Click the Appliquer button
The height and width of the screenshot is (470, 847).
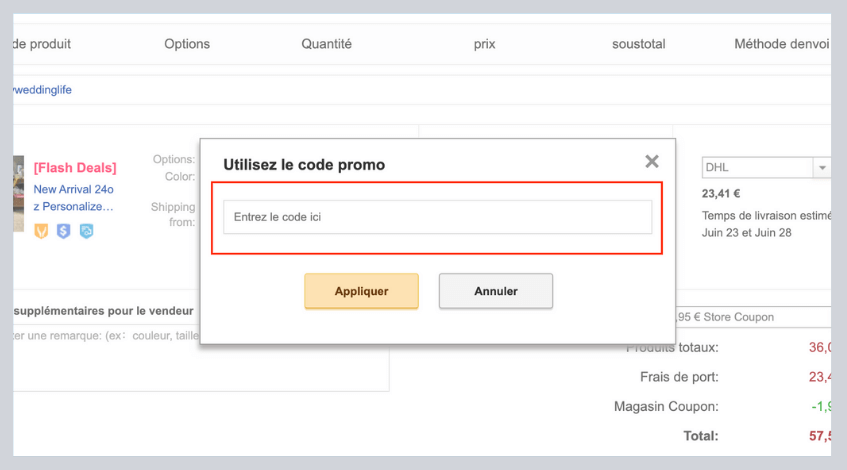pos(361,291)
